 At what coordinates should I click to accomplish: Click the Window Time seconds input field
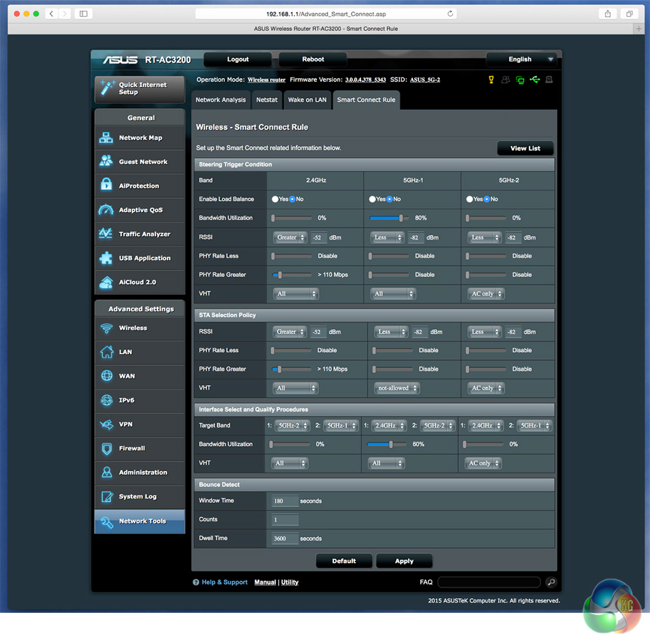284,501
